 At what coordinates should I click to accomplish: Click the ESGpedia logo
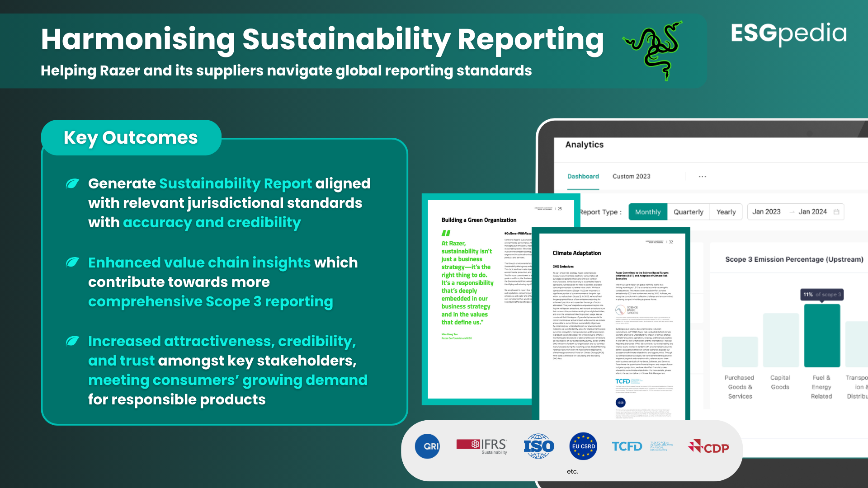788,33
